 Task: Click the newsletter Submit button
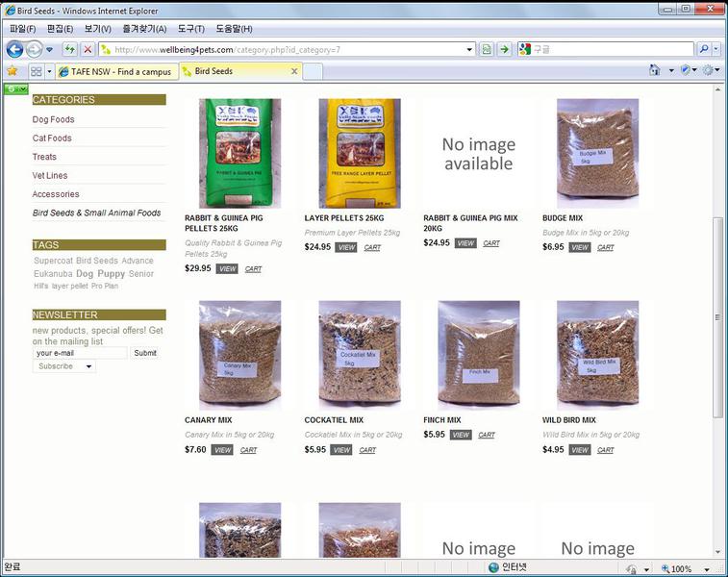pos(145,353)
